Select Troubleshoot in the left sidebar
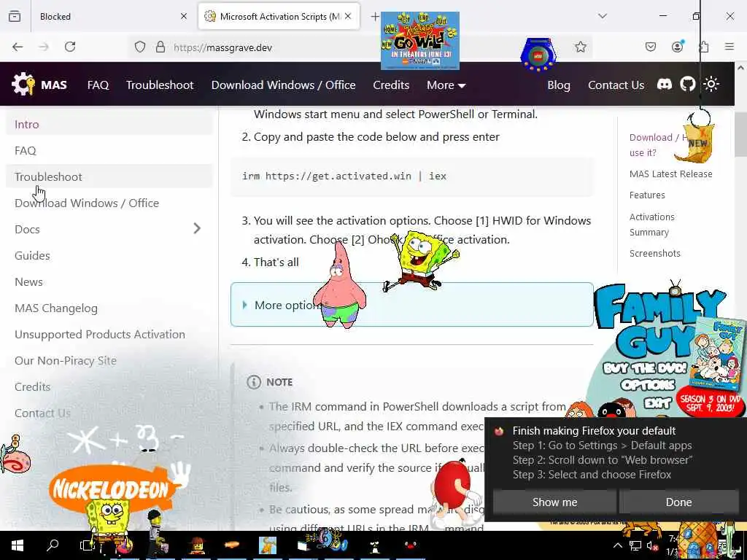The width and height of the screenshot is (747, 560). pos(109,176)
